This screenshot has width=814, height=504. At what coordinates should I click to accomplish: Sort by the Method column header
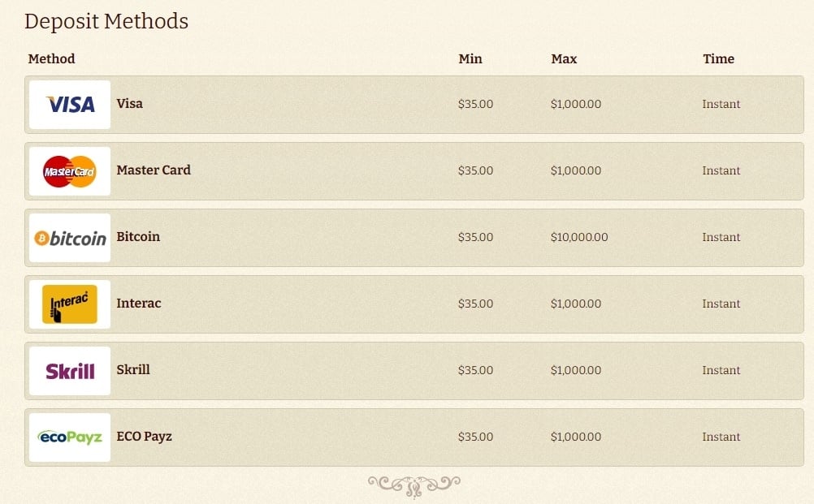pos(51,58)
